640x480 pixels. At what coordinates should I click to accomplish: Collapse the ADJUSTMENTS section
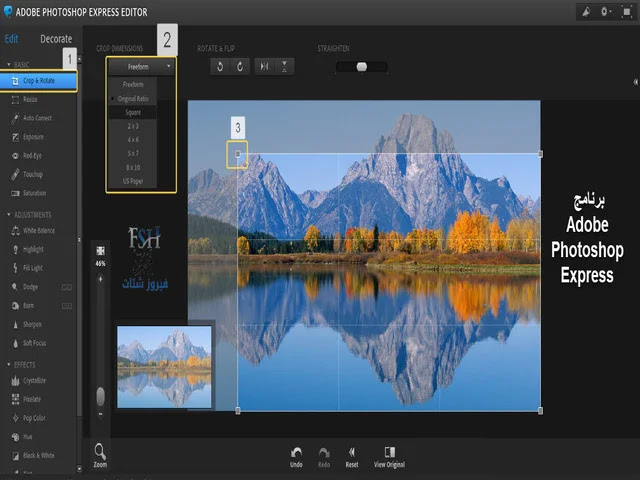click(x=9, y=215)
